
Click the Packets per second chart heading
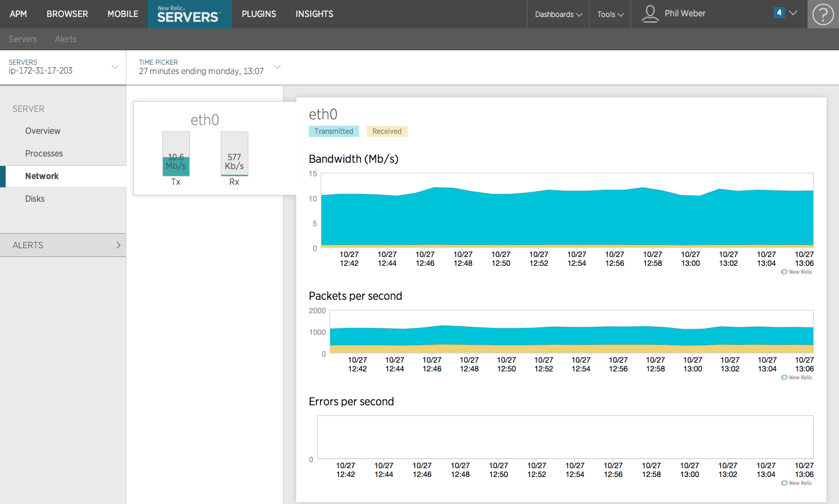coord(355,296)
